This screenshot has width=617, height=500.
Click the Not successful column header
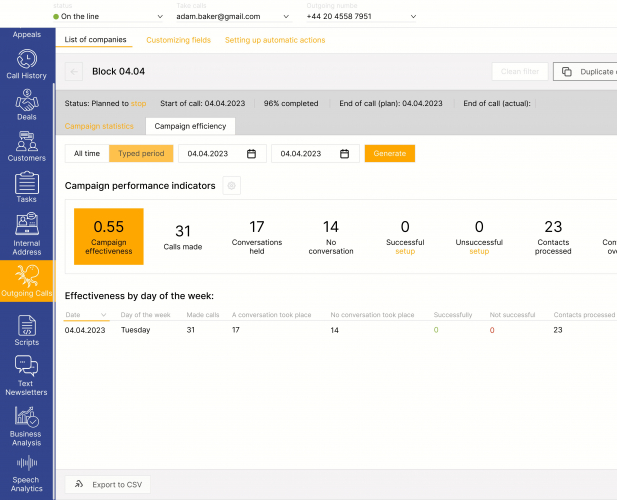tap(512, 315)
